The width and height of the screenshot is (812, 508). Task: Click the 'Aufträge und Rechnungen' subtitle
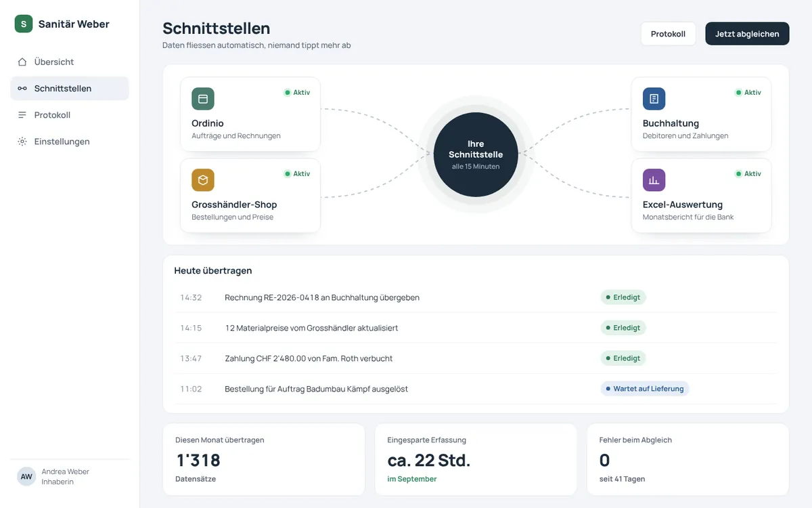coord(236,135)
